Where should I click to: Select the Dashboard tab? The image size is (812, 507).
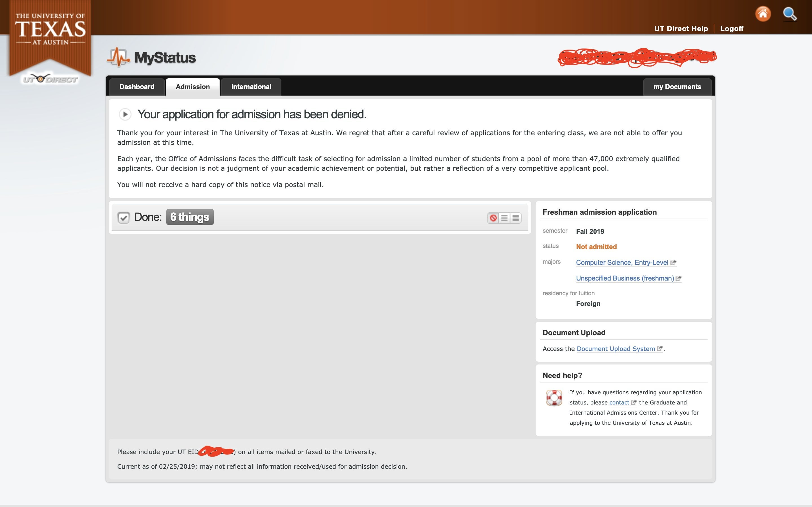137,86
